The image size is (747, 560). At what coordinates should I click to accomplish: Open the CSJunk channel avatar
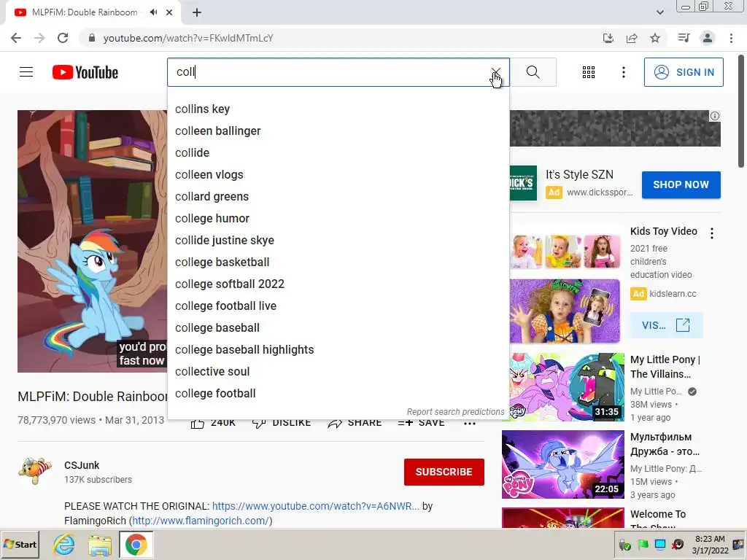(x=35, y=472)
